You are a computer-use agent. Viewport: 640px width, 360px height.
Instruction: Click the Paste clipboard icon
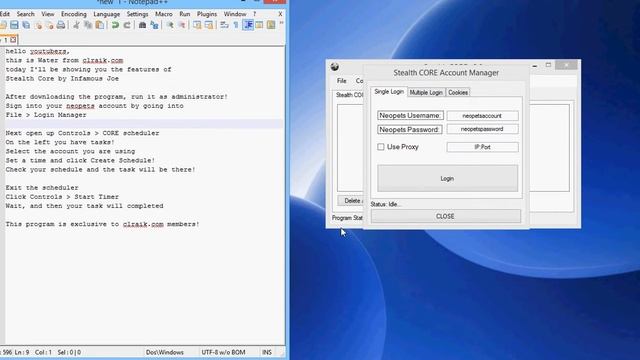(x=100, y=25)
